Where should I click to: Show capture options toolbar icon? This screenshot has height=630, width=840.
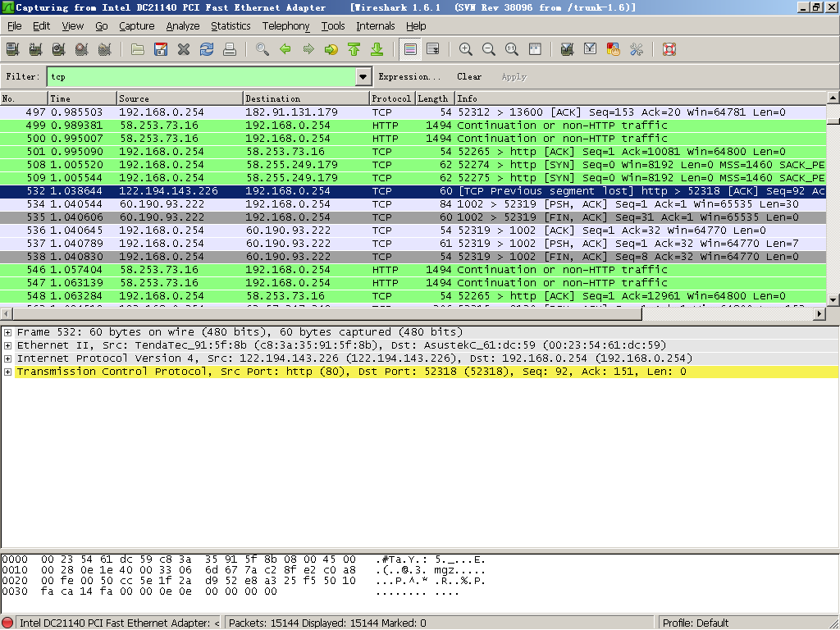36,50
